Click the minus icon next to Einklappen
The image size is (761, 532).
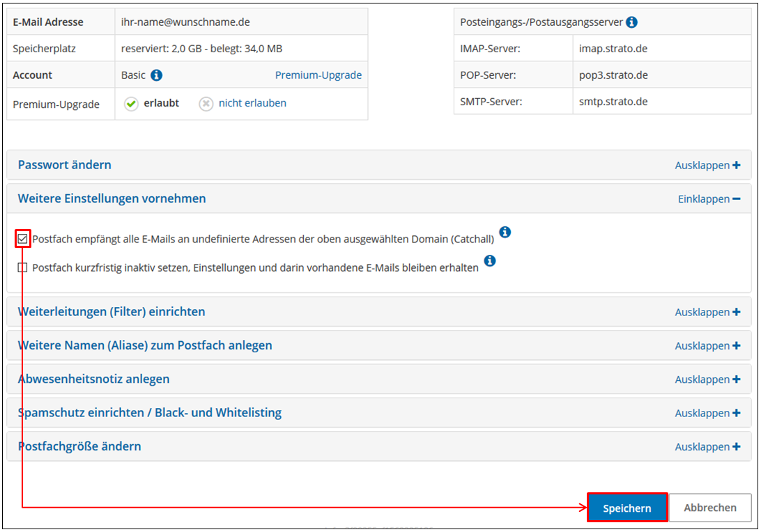coord(736,198)
